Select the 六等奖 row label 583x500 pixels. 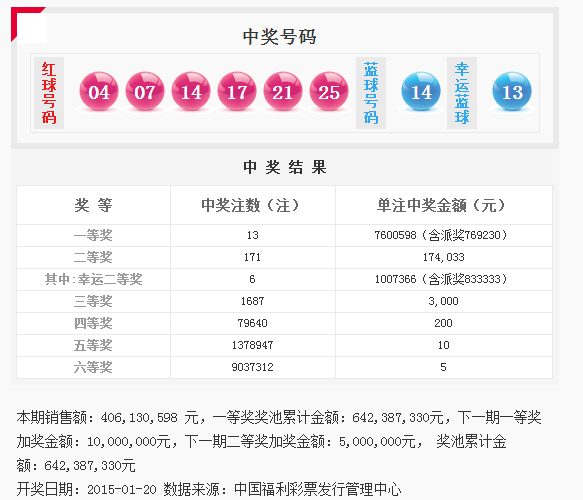(x=93, y=367)
